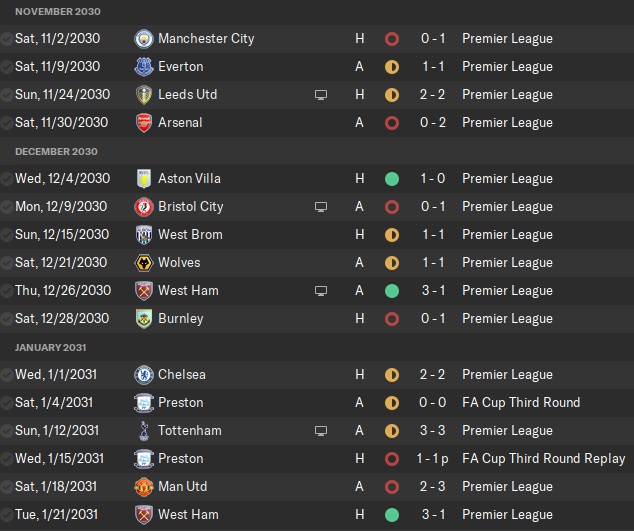The image size is (634, 531).
Task: Click the Wolves club badge icon
Action: [144, 263]
